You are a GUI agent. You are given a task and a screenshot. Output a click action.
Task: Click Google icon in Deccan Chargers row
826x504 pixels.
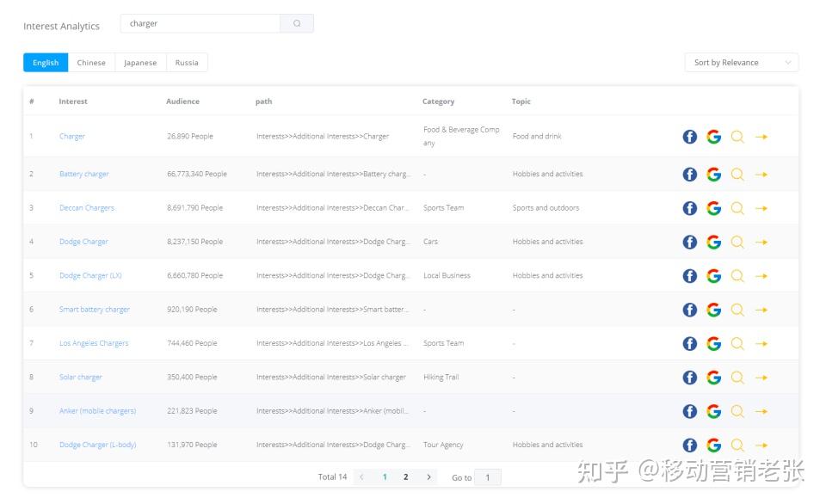[713, 208]
